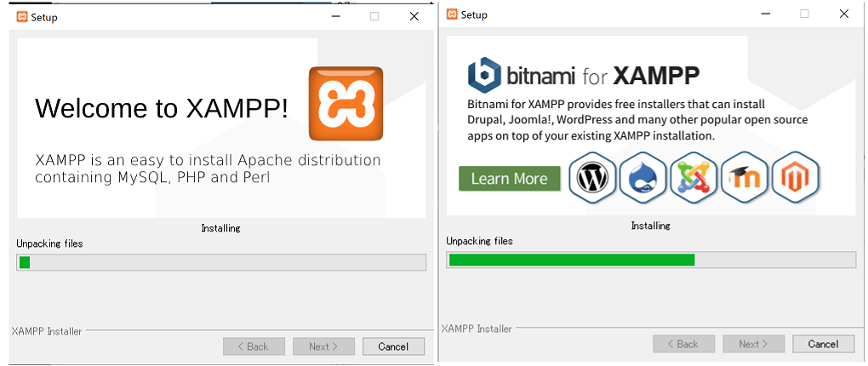Close the right Setup window
The image size is (868, 366).
click(844, 14)
